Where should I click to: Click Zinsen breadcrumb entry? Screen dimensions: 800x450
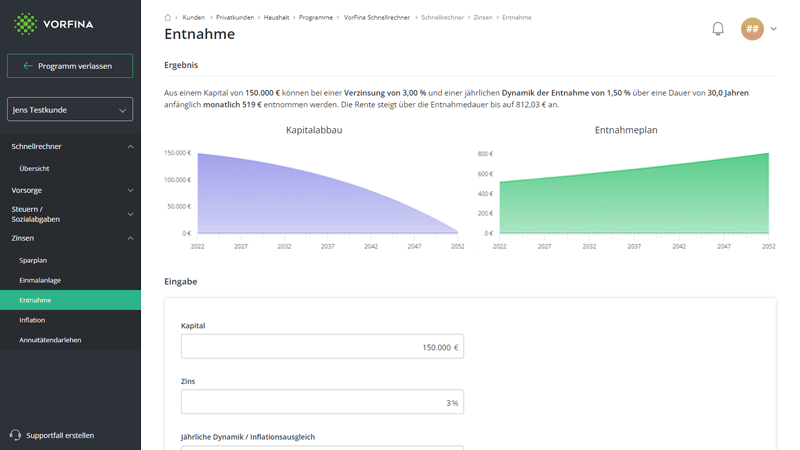pos(483,17)
